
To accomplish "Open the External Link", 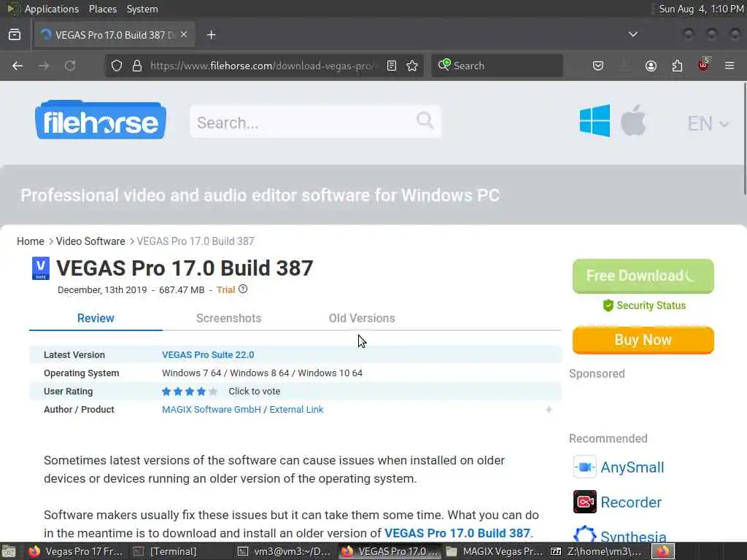I will tap(296, 410).
